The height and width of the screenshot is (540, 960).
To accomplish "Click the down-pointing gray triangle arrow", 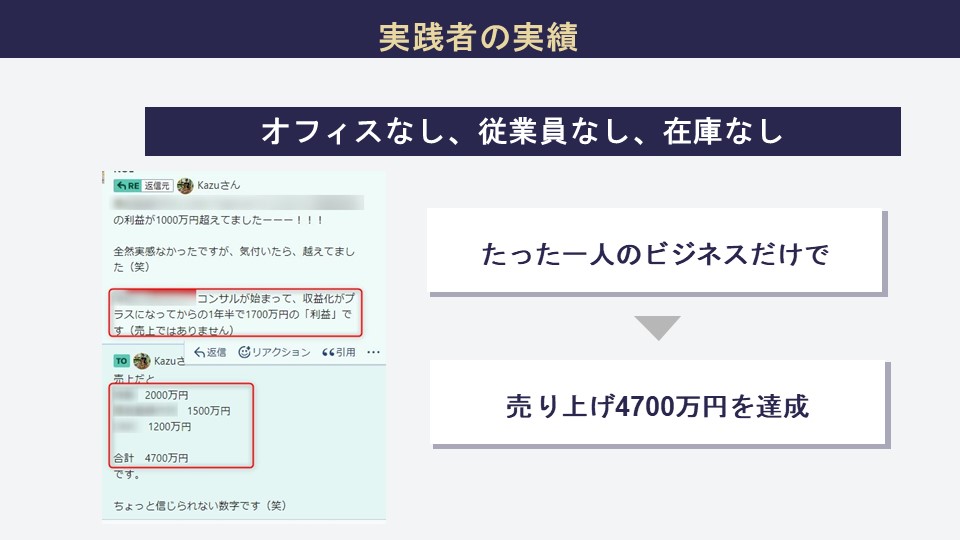I will pos(657,327).
